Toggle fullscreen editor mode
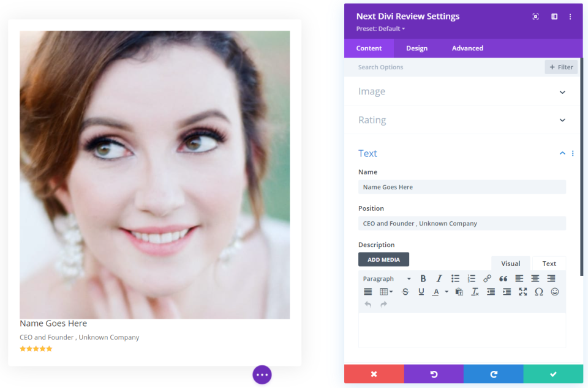This screenshot has height=388, width=588. click(522, 292)
